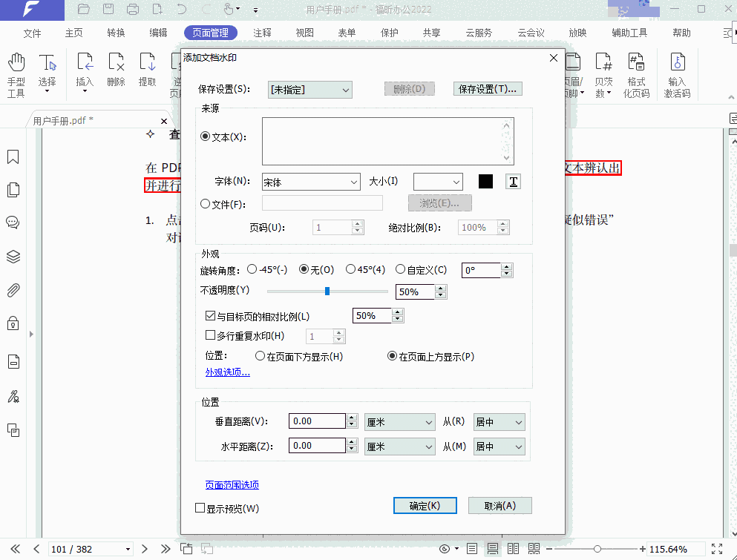Open the 注释 menu tab

coord(262,33)
